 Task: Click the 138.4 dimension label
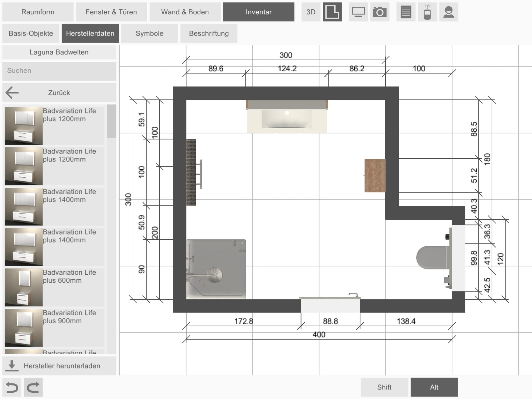(x=406, y=321)
